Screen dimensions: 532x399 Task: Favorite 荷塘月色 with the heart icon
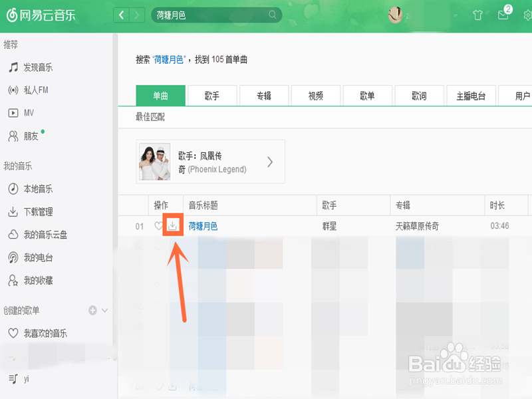(160, 225)
